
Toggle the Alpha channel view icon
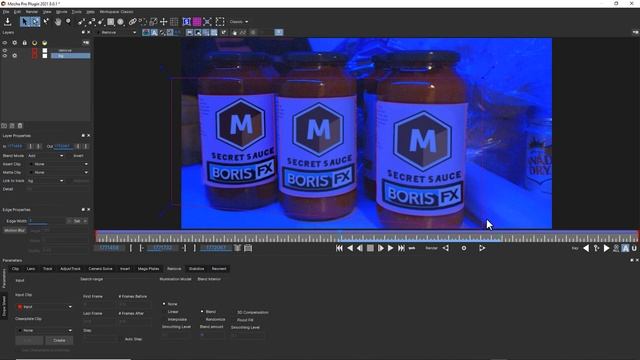pyautogui.click(x=154, y=32)
